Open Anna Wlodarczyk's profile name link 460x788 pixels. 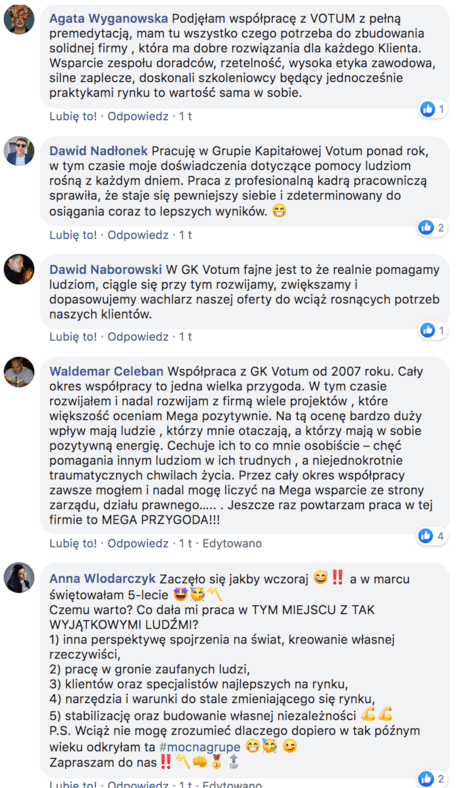click(103, 579)
